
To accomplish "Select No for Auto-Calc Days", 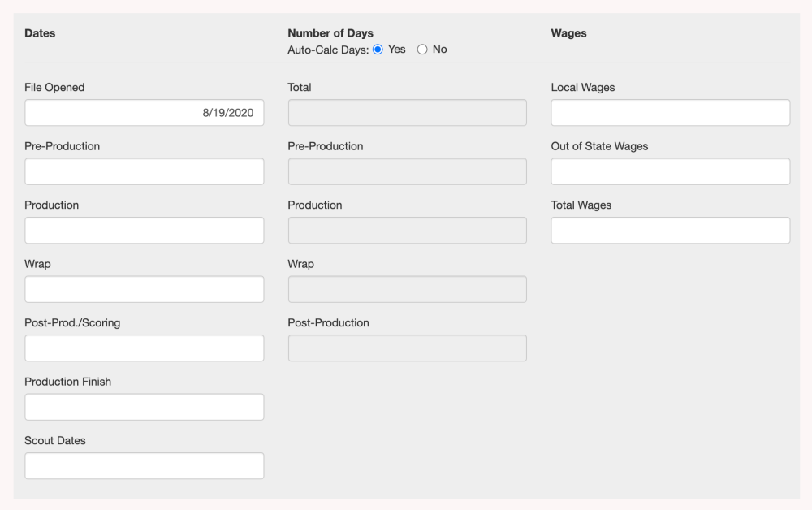I will pos(422,50).
